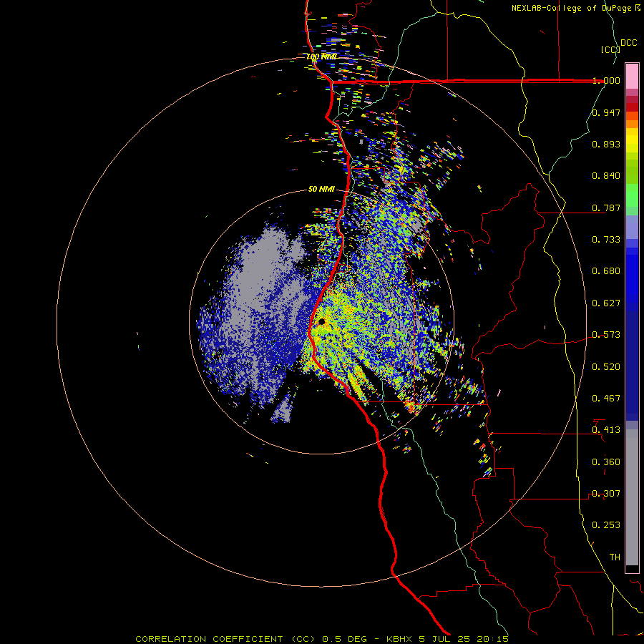Click the 0.787 legend value
Screen dimensions: 644x644
(606, 208)
